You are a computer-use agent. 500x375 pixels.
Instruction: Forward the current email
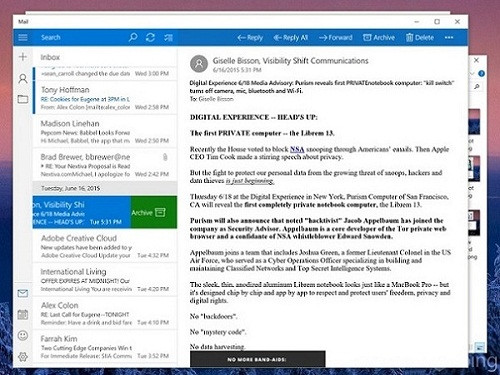[x=336, y=38]
